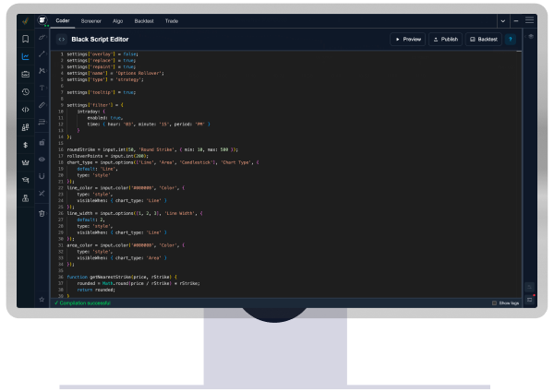Click line 17 rolloverPoints statement
Viewport: 554px width, 392px height.
point(108,156)
